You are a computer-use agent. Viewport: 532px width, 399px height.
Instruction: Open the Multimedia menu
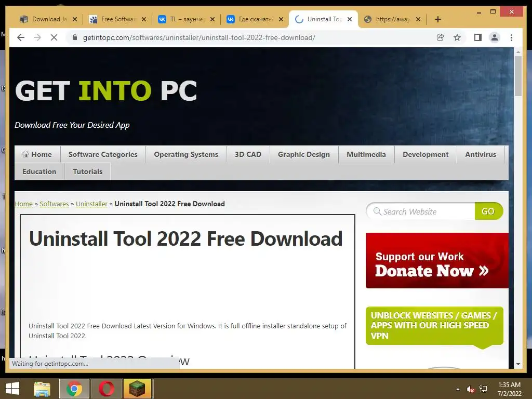[x=366, y=154]
